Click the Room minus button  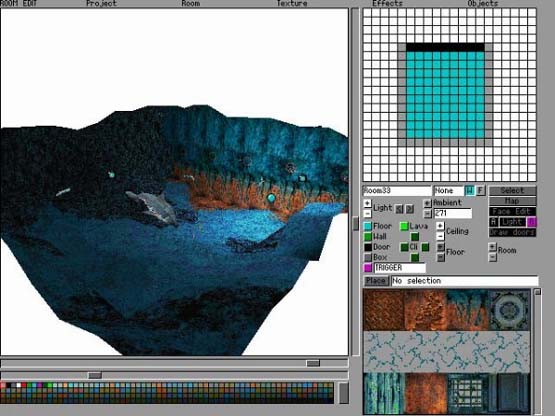[x=492, y=257]
